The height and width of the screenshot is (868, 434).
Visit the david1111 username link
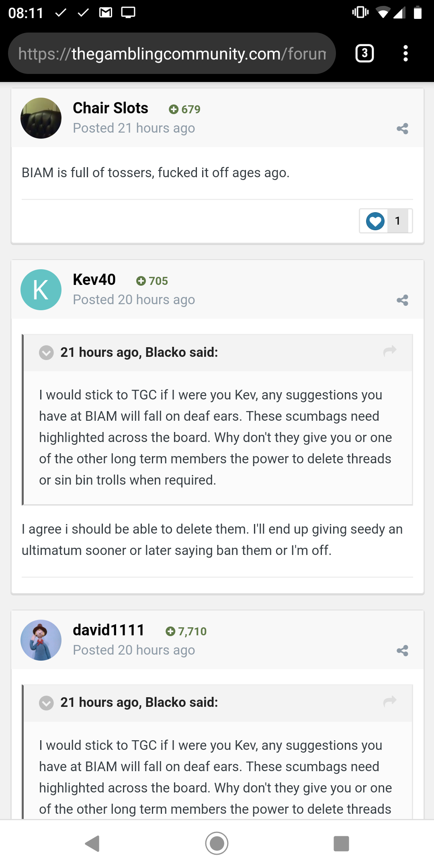[108, 630]
